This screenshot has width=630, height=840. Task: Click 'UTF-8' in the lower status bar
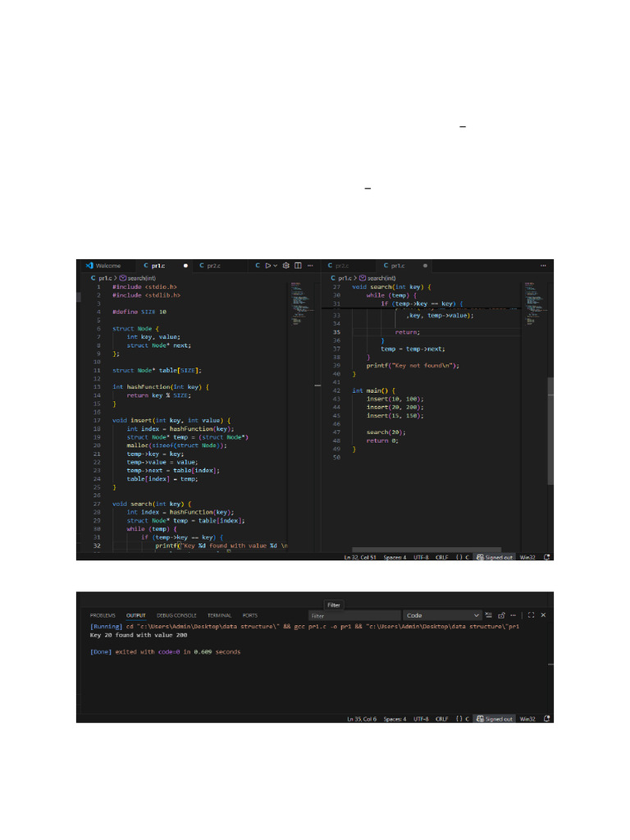421,719
